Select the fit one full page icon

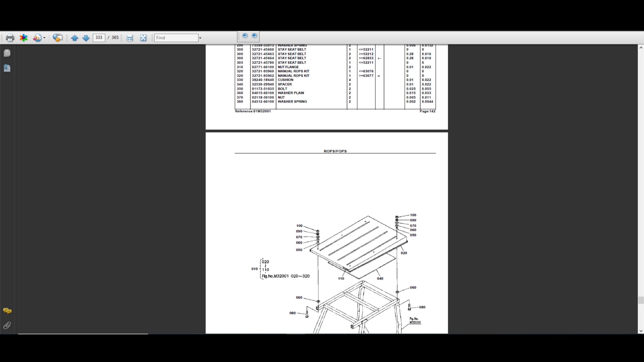[143, 38]
